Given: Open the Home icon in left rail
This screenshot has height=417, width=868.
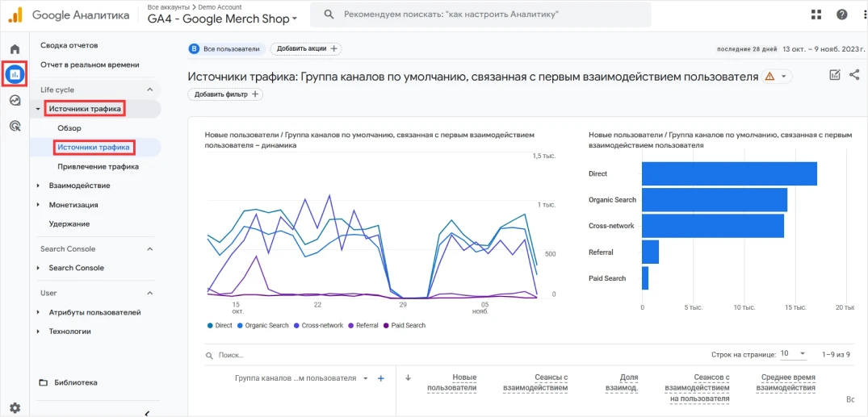Looking at the screenshot, I should tap(15, 48).
